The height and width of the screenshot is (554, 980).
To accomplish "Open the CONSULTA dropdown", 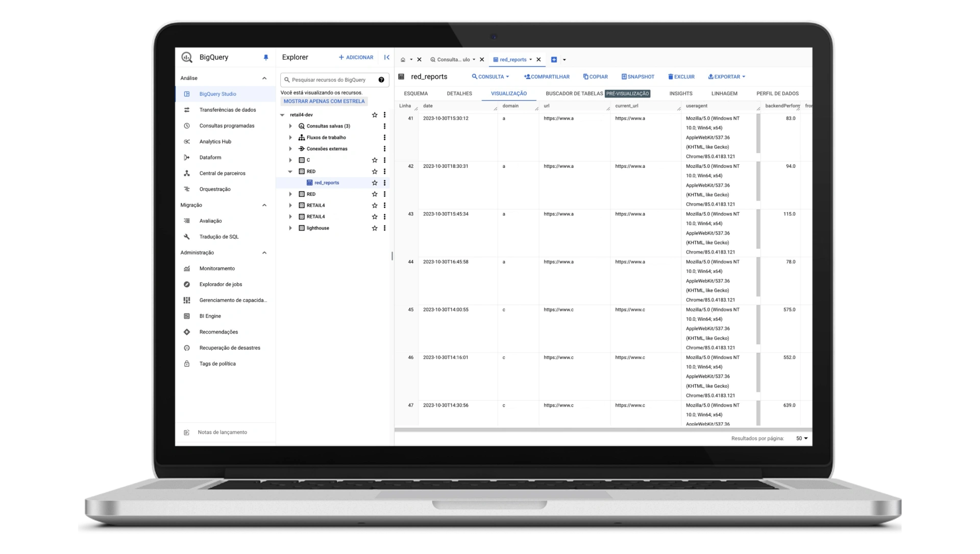I will (x=491, y=77).
